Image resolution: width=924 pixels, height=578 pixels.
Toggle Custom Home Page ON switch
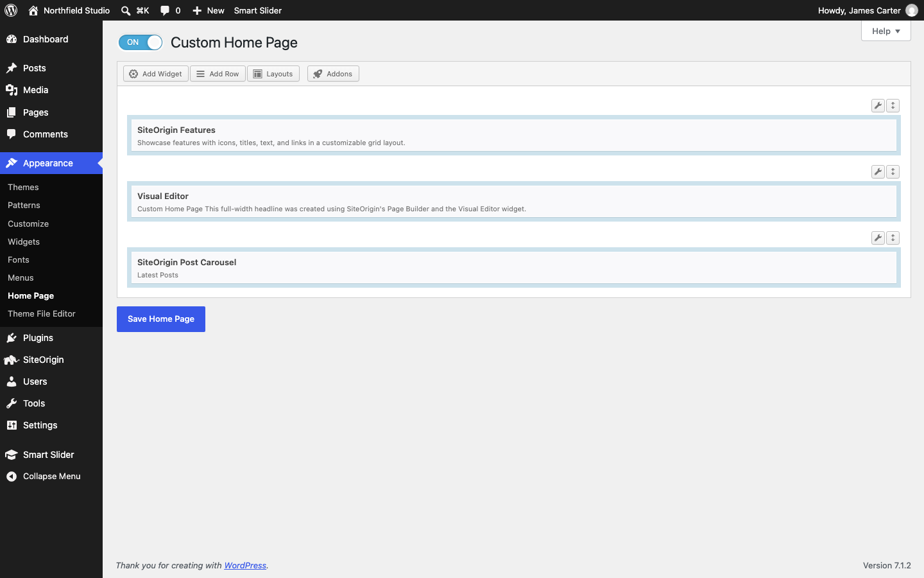141,42
